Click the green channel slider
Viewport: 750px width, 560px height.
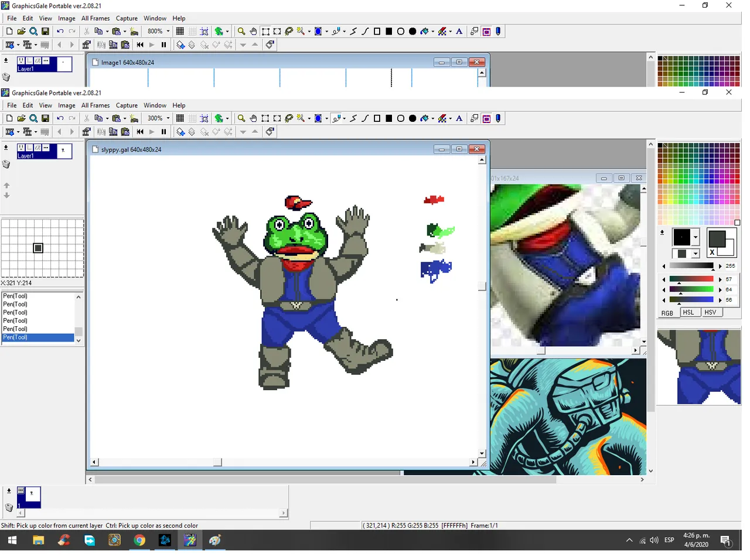(x=691, y=289)
